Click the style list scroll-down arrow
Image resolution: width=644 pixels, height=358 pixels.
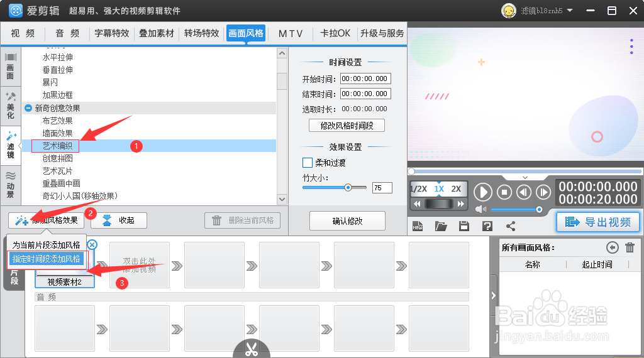(282, 199)
